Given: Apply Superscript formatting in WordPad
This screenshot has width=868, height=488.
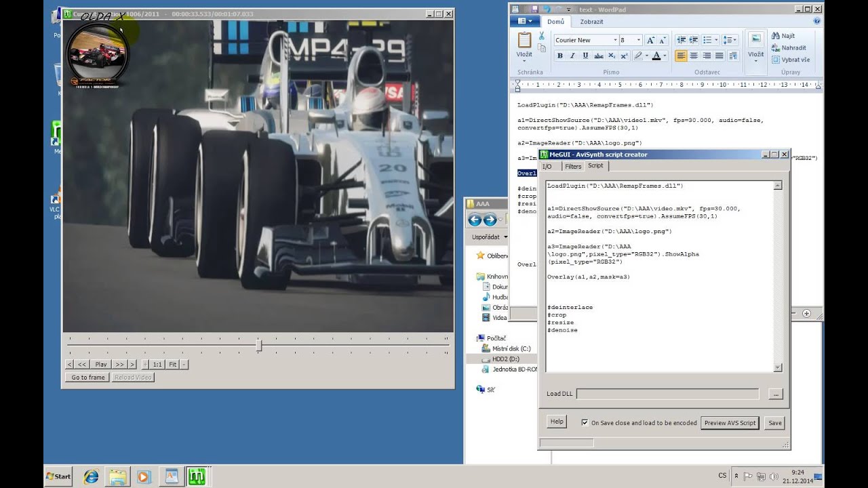Looking at the screenshot, I should (x=624, y=56).
